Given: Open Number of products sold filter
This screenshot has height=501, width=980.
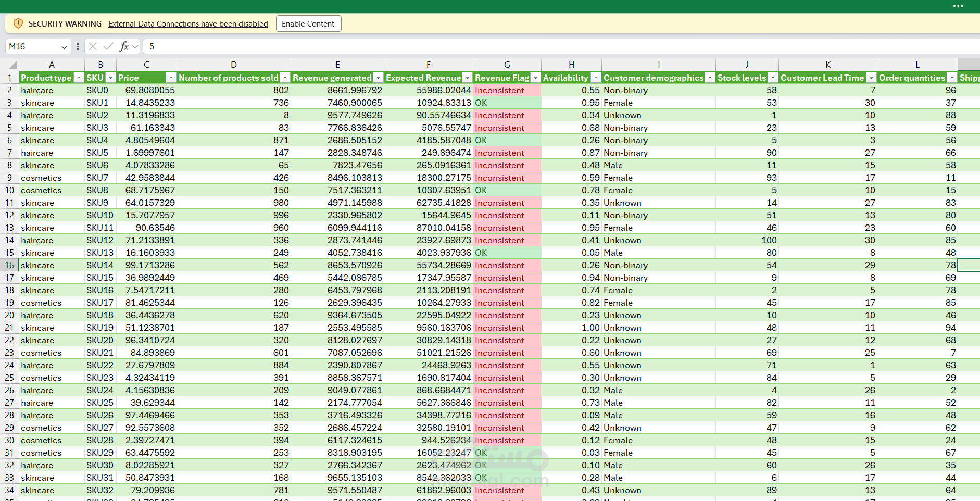Looking at the screenshot, I should click(285, 78).
